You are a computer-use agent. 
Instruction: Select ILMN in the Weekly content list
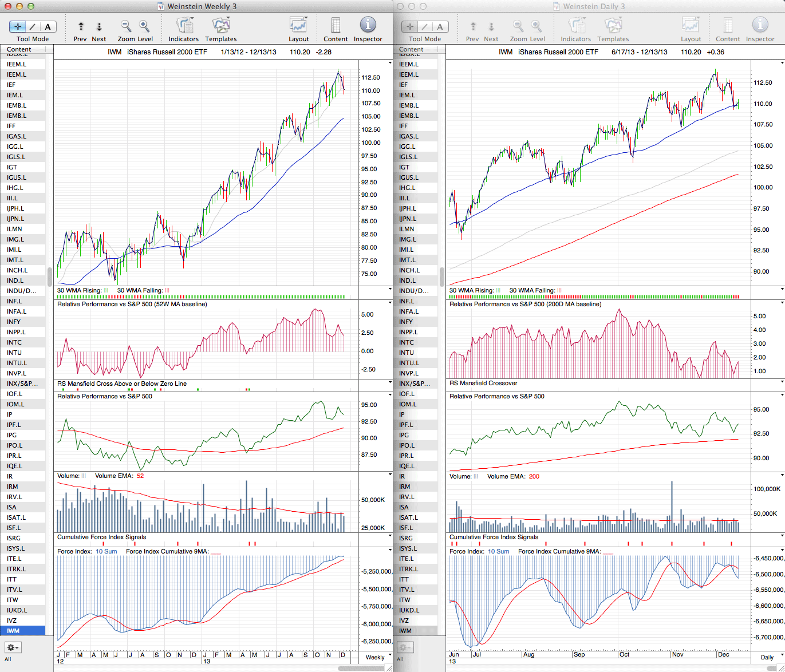tap(23, 228)
